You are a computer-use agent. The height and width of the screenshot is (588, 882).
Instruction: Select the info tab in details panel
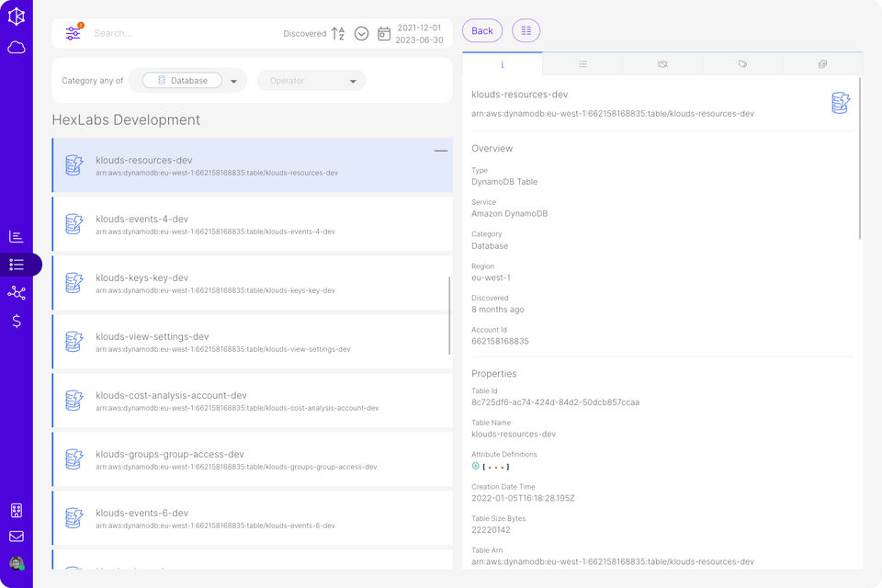tap(503, 64)
